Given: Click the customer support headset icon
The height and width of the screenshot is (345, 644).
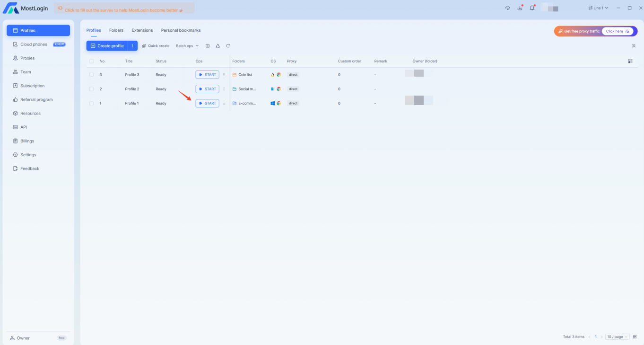Looking at the screenshot, I should (x=507, y=8).
